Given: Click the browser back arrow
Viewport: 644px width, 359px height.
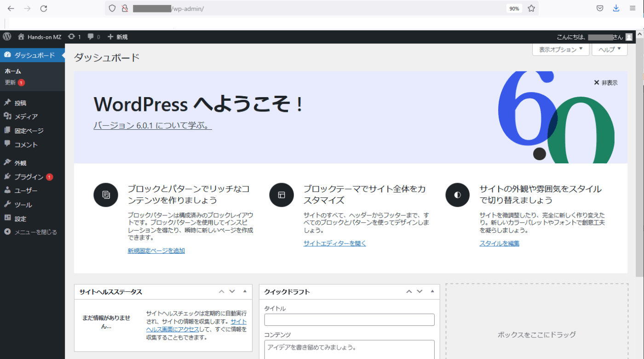Looking at the screenshot, I should click(x=11, y=8).
